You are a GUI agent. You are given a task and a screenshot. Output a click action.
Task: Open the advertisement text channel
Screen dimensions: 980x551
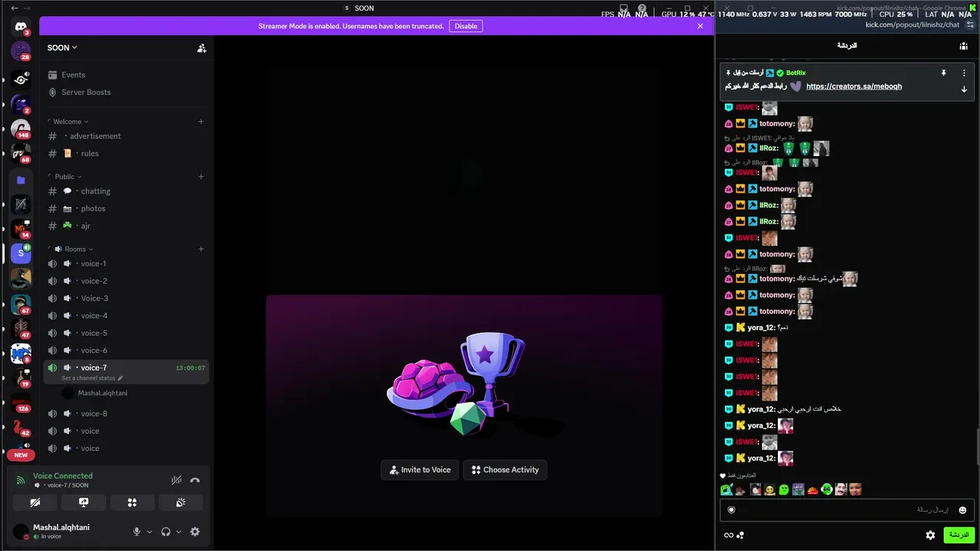(126, 136)
